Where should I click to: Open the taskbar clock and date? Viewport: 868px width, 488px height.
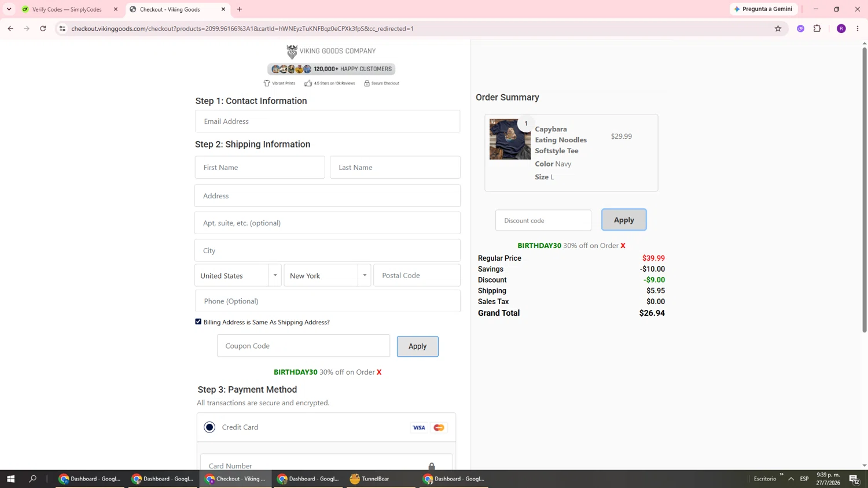click(828, 479)
